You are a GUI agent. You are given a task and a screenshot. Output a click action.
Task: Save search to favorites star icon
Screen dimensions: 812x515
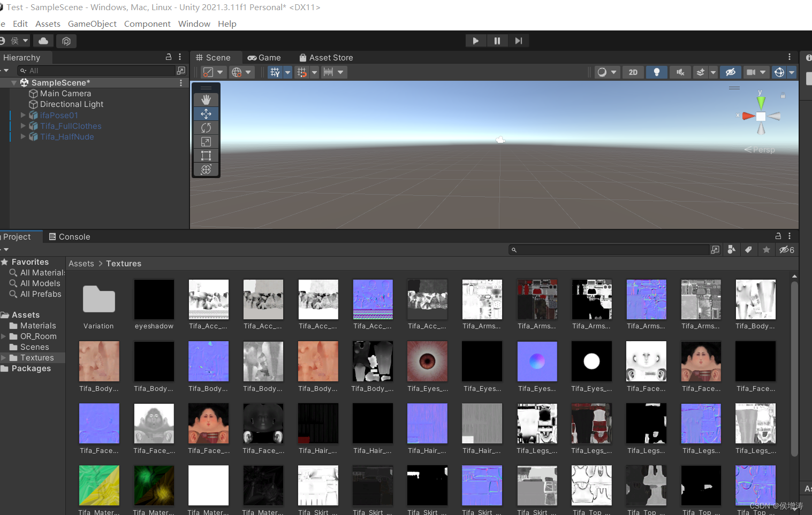(x=767, y=250)
